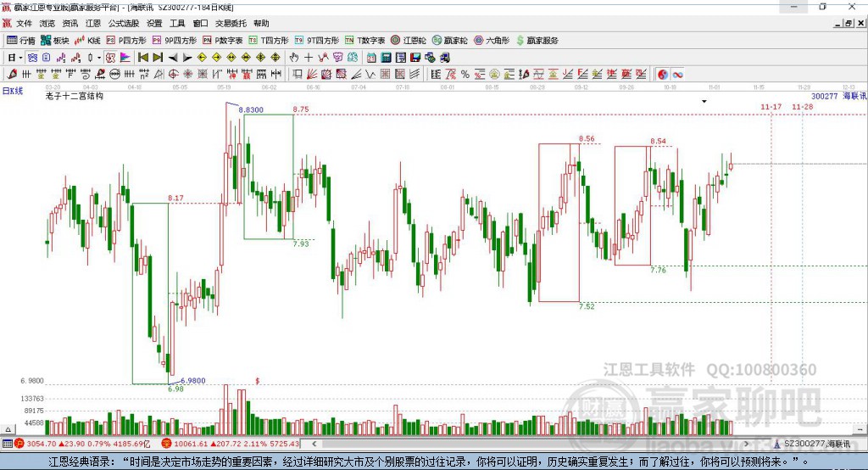The width and height of the screenshot is (868, 470).
Task: Expand the candlestick style dropdown arrow
Action: (x=99, y=57)
